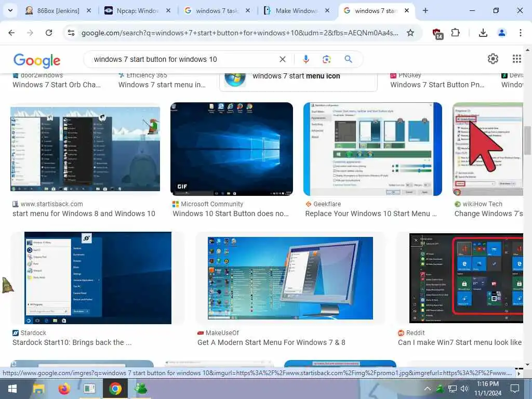The height and width of the screenshot is (399, 532).
Task: Open clock showing 1:16 PM 11/1/2024
Action: click(x=487, y=389)
